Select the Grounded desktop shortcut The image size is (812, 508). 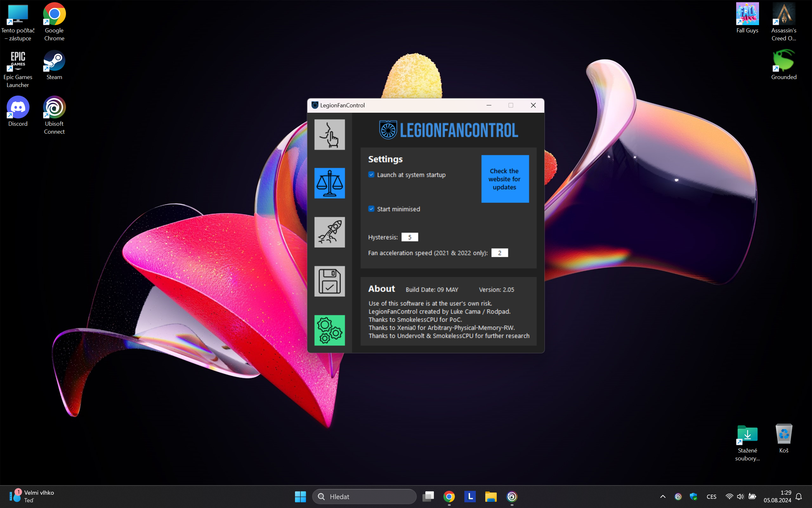pos(784,65)
